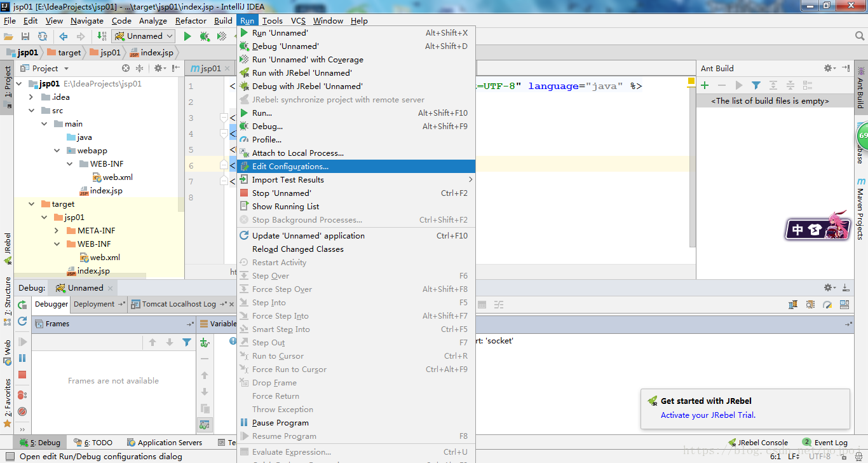
Task: Collapse the src folder node
Action: click(x=31, y=110)
